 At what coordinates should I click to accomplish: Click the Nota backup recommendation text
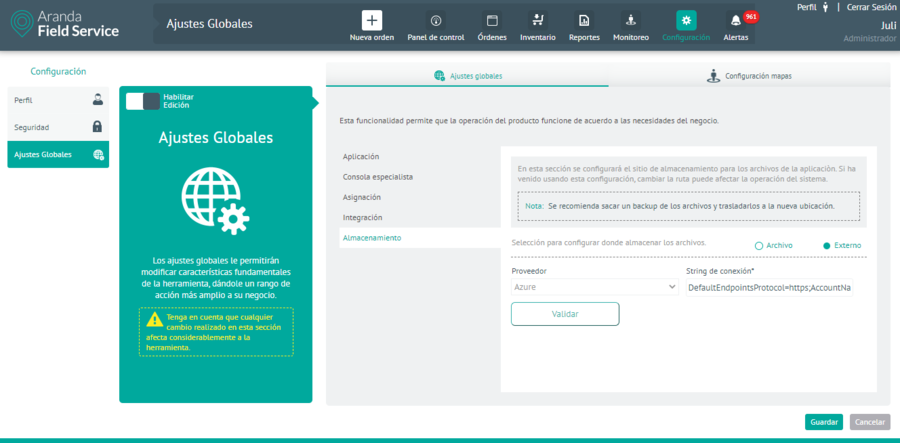coord(688,205)
